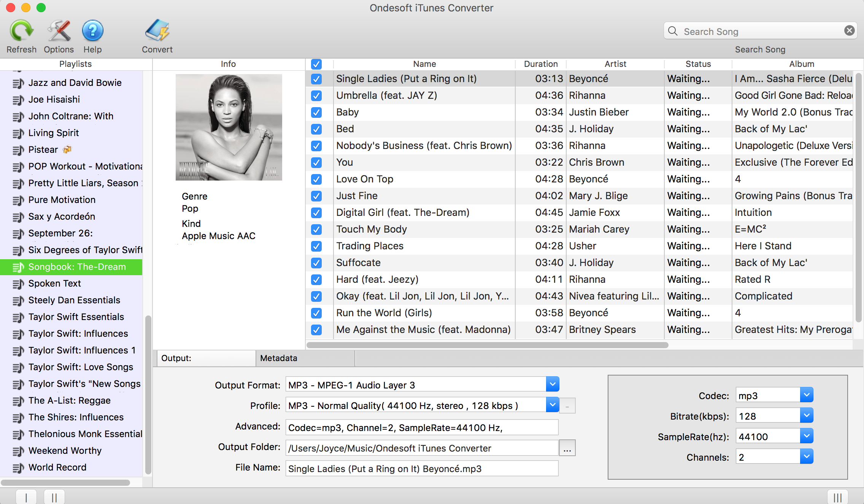Select the Metadata tab in output panel
The height and width of the screenshot is (504, 864).
pos(278,358)
